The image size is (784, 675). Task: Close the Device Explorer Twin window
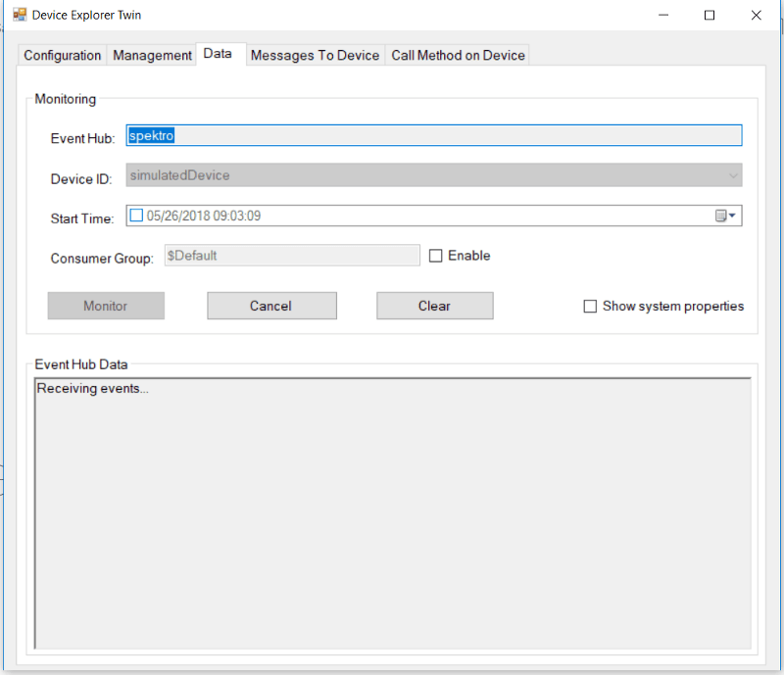tap(756, 15)
